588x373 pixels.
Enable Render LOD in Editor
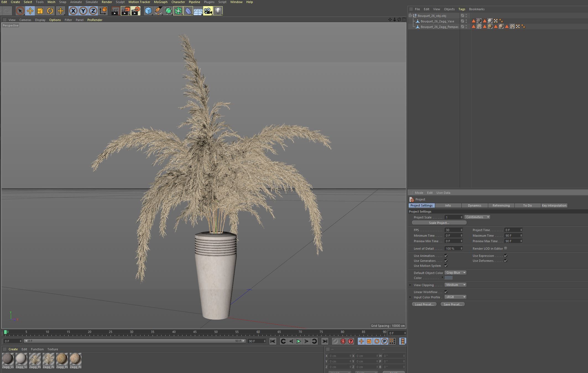click(x=506, y=248)
